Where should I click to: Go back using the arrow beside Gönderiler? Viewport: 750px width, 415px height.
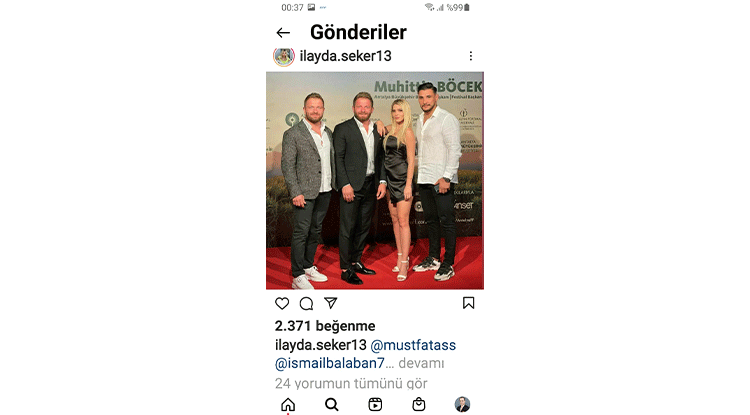click(283, 33)
